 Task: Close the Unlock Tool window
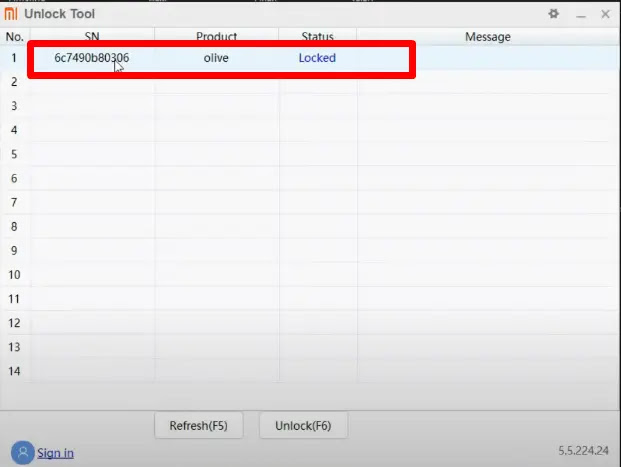(x=605, y=14)
